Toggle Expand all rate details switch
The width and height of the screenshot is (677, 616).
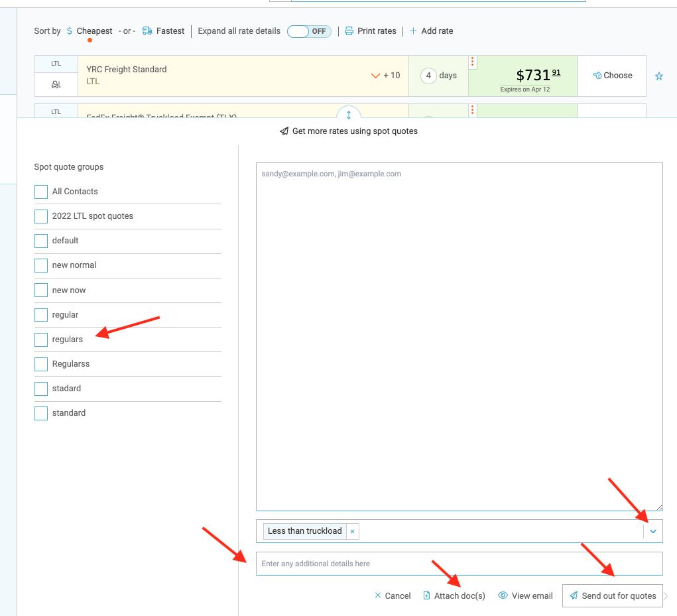pos(309,31)
